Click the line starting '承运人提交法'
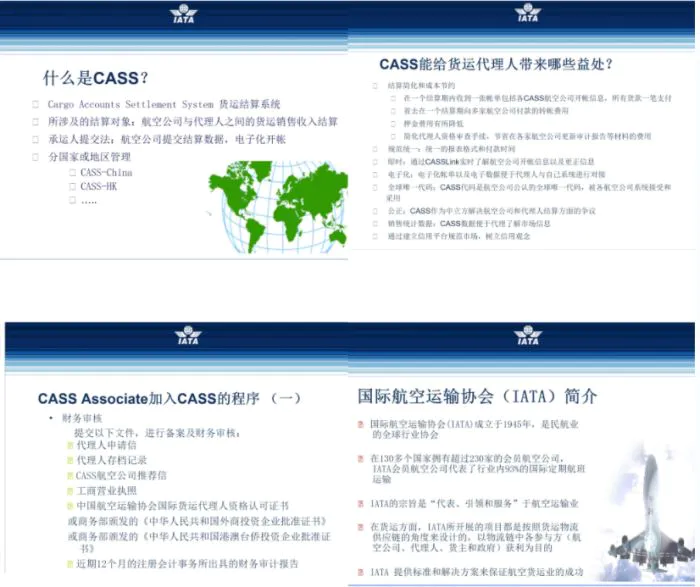 click(x=167, y=139)
